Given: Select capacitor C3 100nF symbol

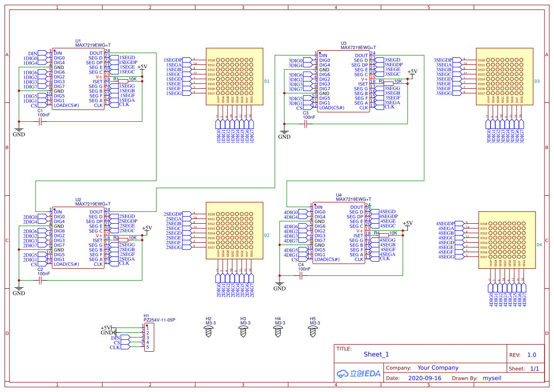Looking at the screenshot, I should coord(306,124).
